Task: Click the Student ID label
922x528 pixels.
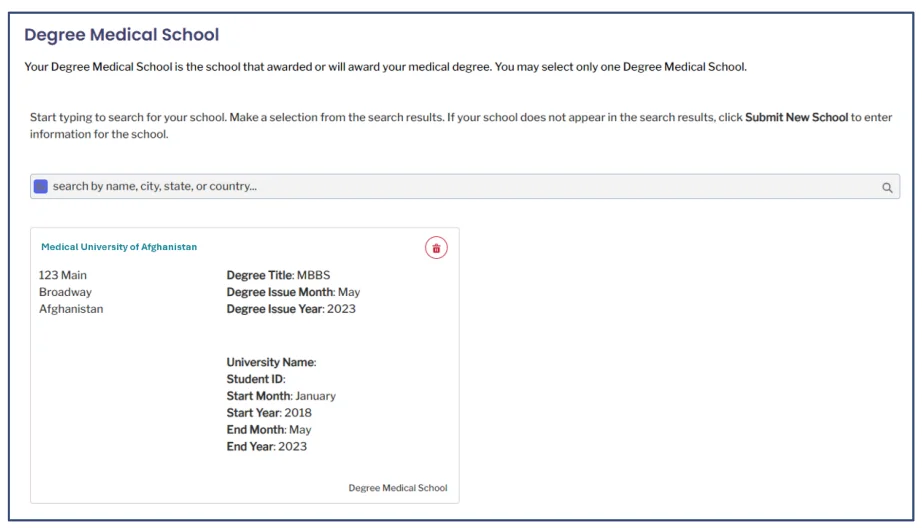Action: pyautogui.click(x=256, y=379)
